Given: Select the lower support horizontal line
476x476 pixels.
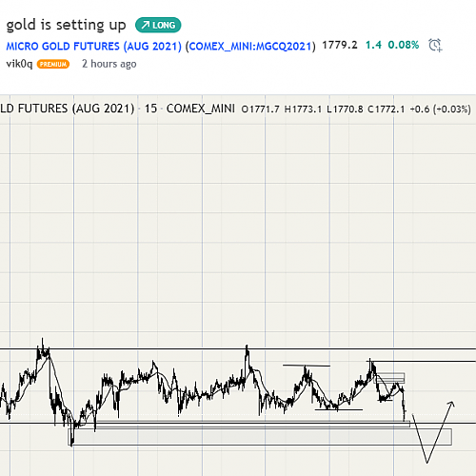Looking at the screenshot, I should pyautogui.click(x=238, y=423).
